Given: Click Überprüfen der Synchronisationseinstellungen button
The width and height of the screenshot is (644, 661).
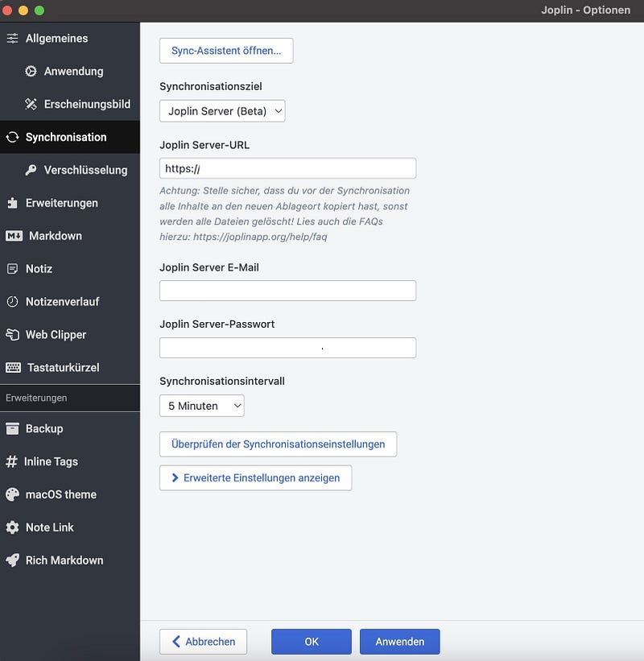Looking at the screenshot, I should click(278, 444).
